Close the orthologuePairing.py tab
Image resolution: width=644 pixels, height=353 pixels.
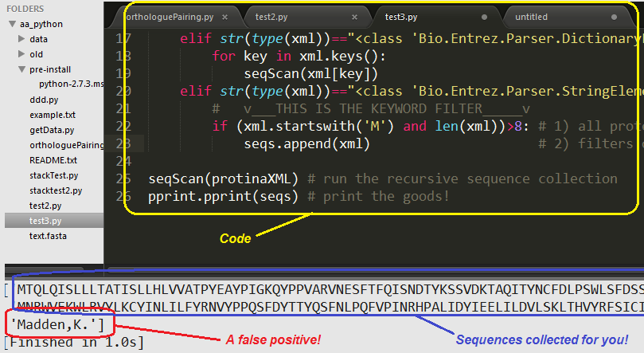pos(224,17)
